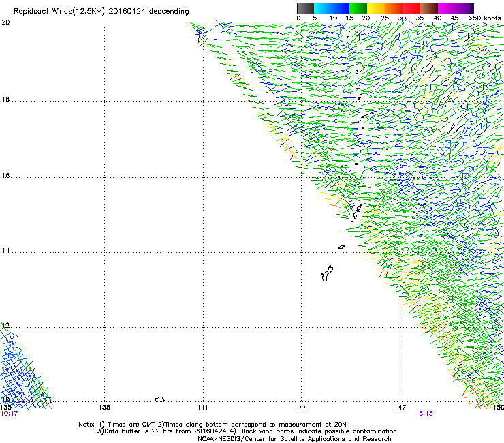The width and height of the screenshot is (504, 443).
Task: Click the red 30–35 knots legend swatch
Action: (x=411, y=8)
